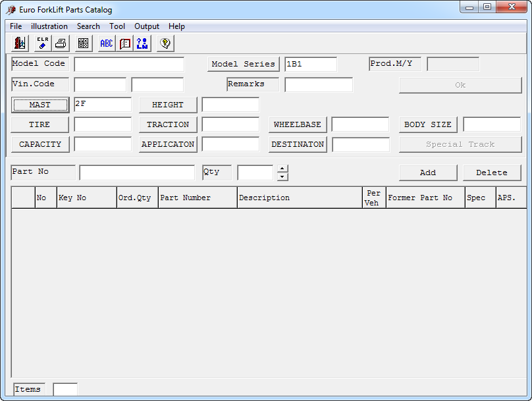Click the Former Part No column header
This screenshot has width=532, height=401.
tap(425, 198)
